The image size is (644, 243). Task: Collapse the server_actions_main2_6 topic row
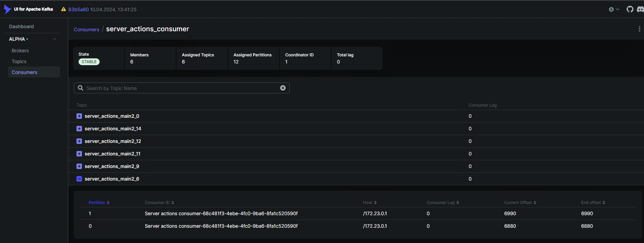pos(79,179)
